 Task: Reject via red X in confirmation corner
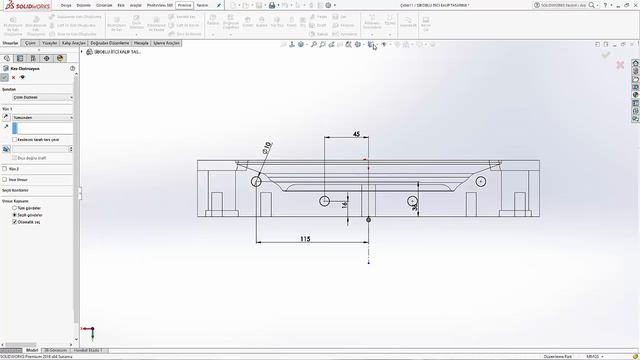click(x=620, y=64)
